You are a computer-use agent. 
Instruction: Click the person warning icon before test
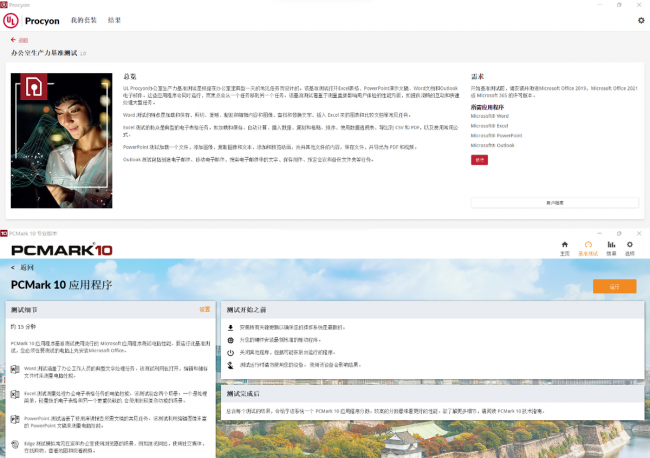point(230,365)
